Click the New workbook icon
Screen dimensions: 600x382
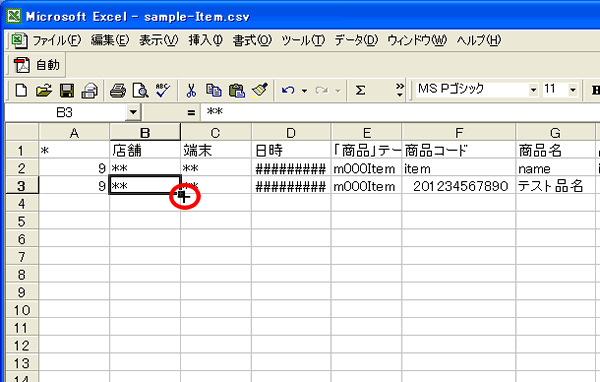point(21,91)
